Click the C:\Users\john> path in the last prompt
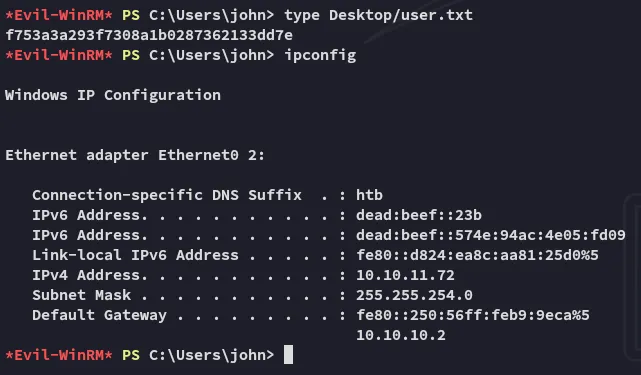The width and height of the screenshot is (641, 375). click(x=211, y=355)
